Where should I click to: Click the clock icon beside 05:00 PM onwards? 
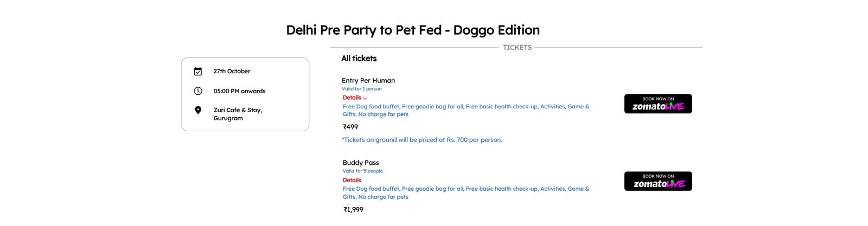(x=198, y=91)
